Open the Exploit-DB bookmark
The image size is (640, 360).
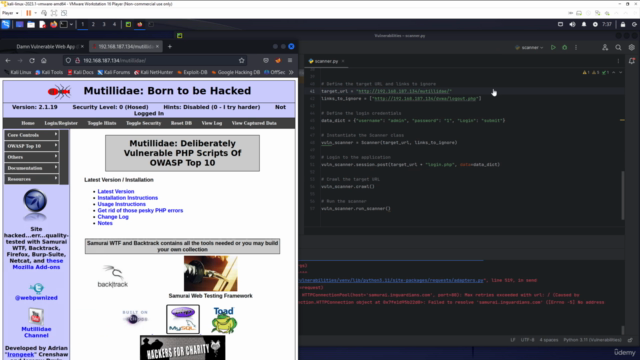192,72
